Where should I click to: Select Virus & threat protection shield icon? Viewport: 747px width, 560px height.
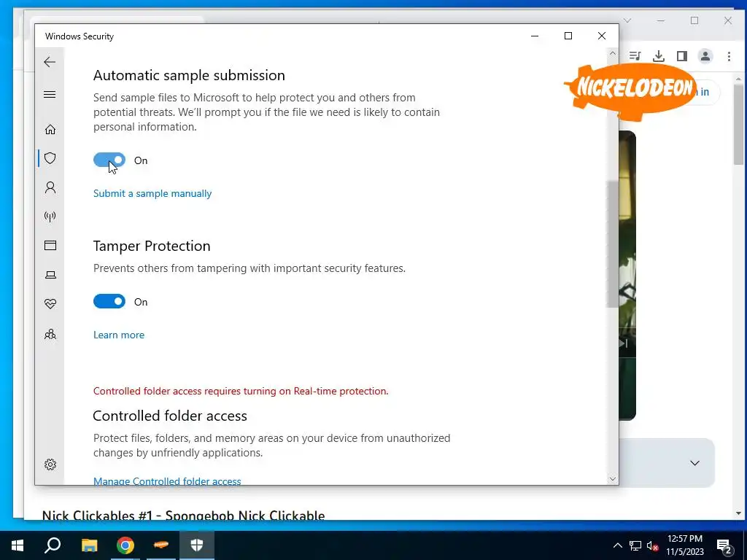(50, 158)
